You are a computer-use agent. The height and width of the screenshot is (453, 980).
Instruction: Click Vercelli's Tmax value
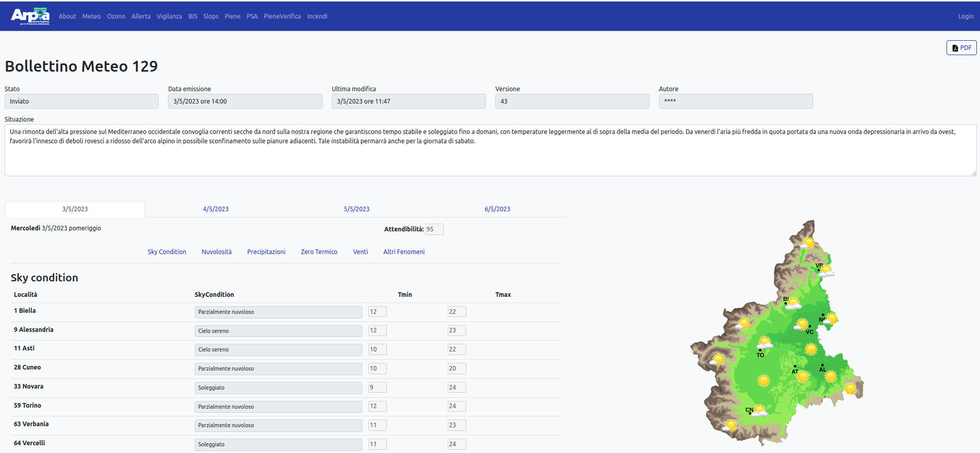[x=457, y=444]
